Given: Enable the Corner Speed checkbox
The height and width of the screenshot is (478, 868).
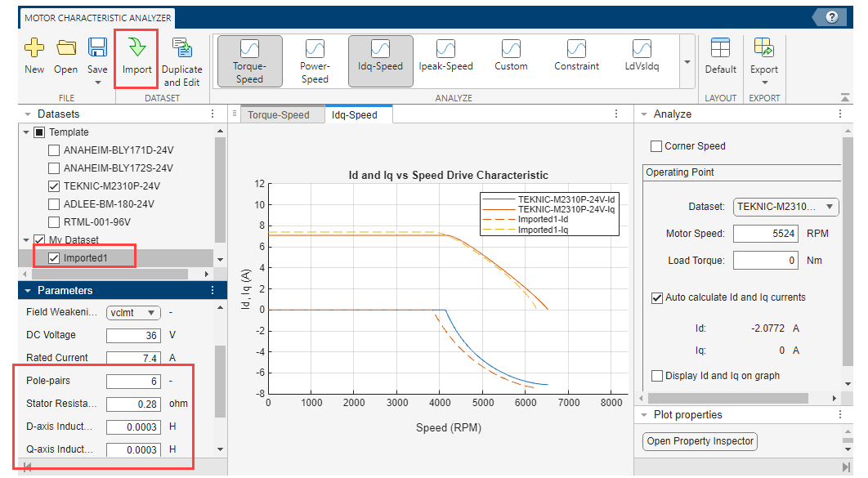Looking at the screenshot, I should tap(656, 146).
